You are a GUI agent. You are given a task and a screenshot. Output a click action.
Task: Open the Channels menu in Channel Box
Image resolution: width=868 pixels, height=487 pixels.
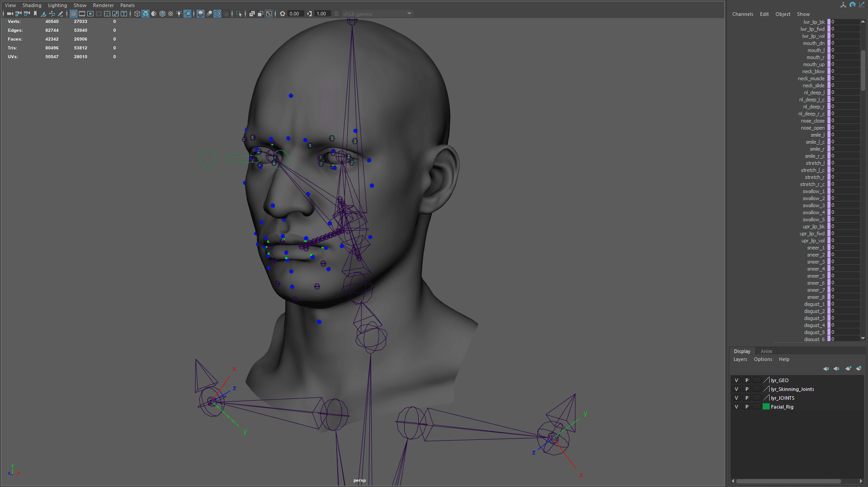tap(742, 14)
